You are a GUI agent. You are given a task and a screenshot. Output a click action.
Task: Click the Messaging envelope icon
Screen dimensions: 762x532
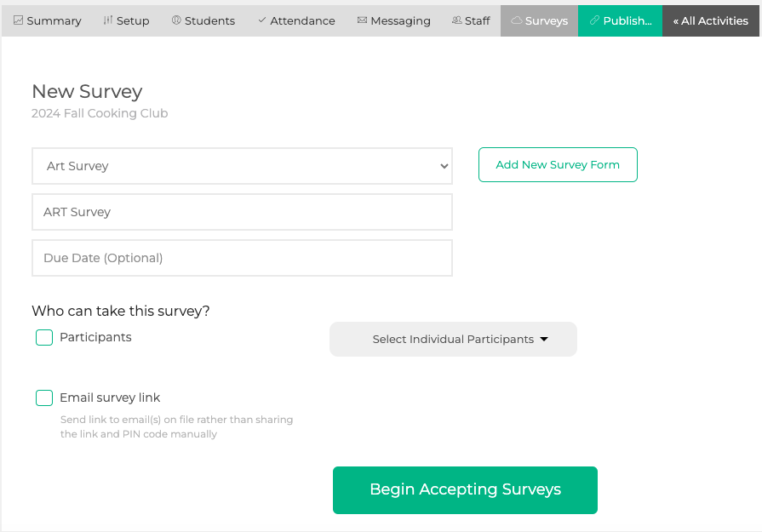(x=362, y=20)
